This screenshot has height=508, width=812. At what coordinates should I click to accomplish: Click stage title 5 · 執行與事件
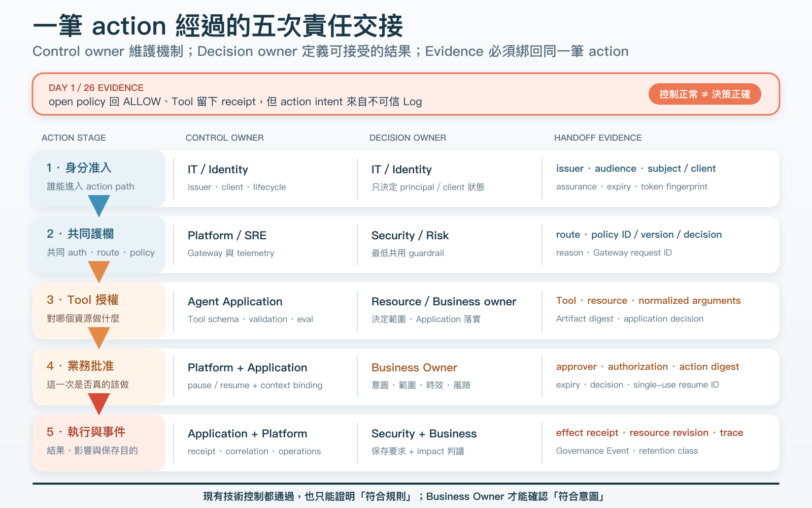86,432
